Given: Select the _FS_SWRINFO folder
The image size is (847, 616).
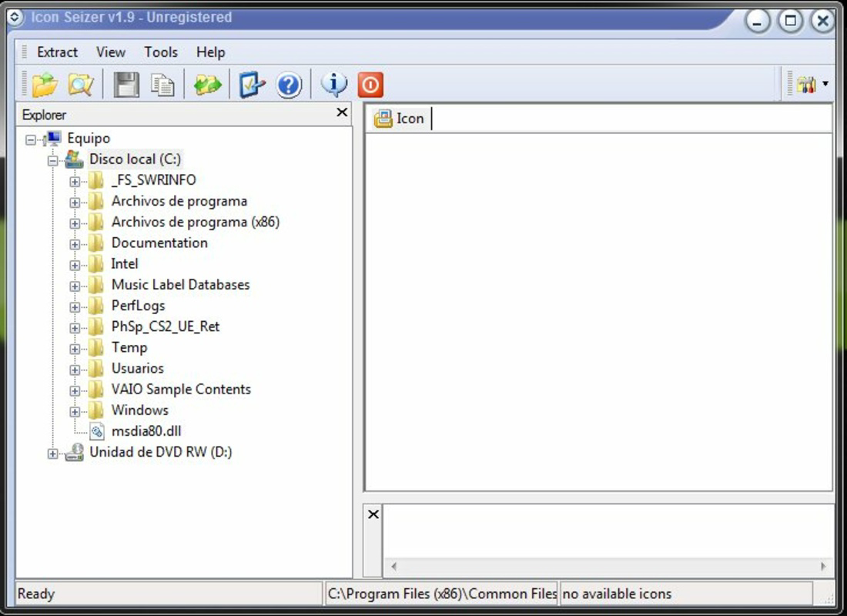Looking at the screenshot, I should point(153,180).
